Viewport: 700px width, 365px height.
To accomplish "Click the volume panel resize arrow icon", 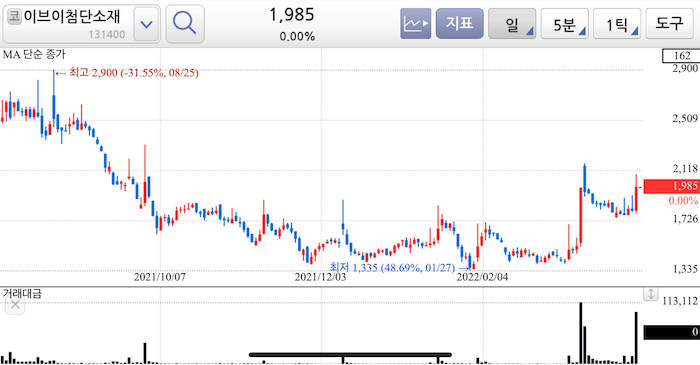I will tap(650, 294).
